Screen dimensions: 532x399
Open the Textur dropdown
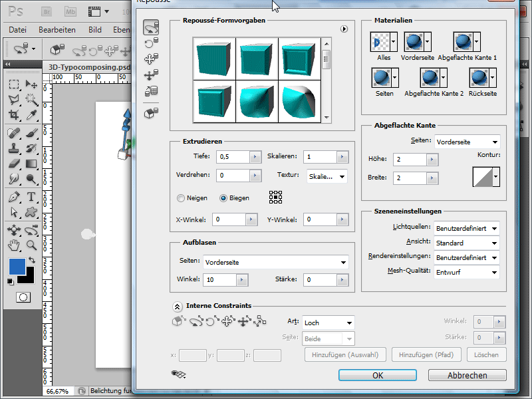click(327, 176)
